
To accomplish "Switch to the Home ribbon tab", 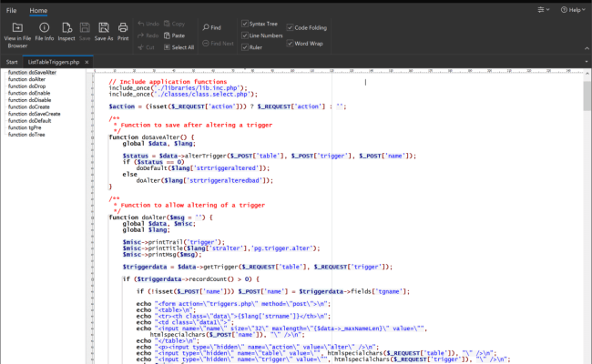I will 38,11.
